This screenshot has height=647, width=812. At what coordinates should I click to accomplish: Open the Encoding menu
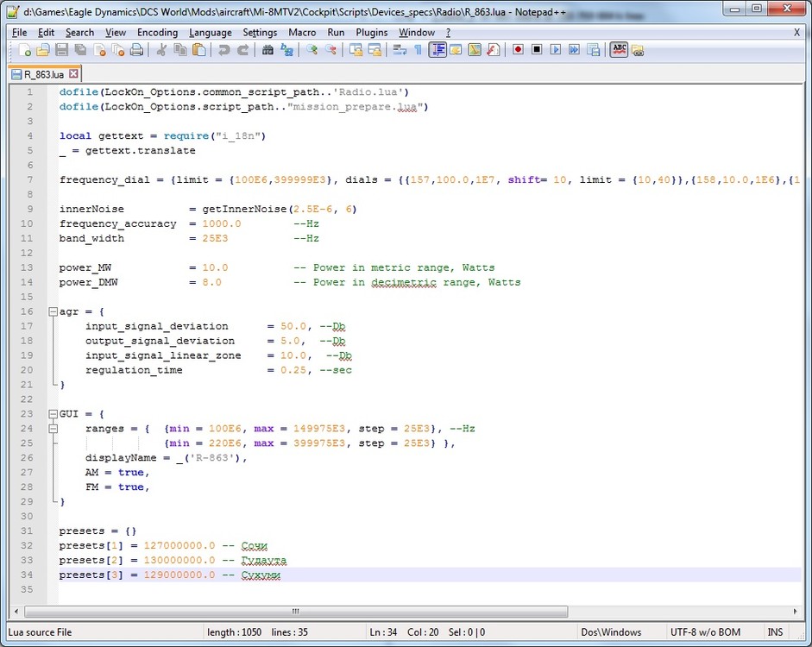157,33
